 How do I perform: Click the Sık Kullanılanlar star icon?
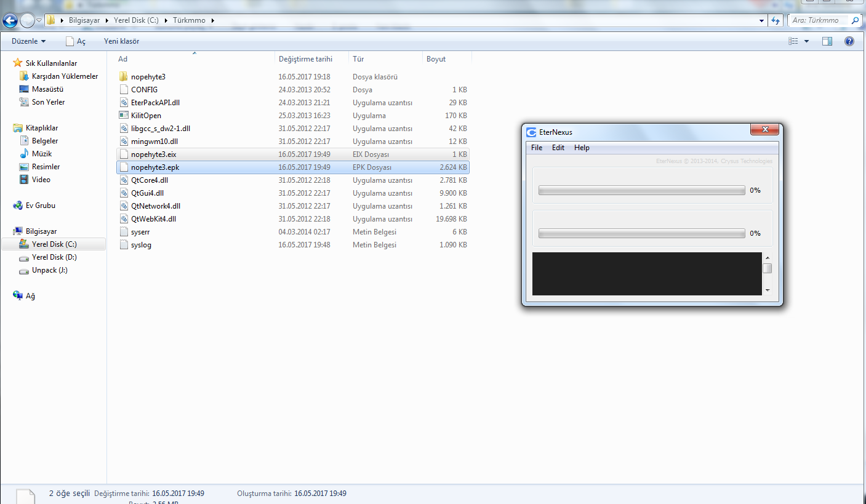18,63
